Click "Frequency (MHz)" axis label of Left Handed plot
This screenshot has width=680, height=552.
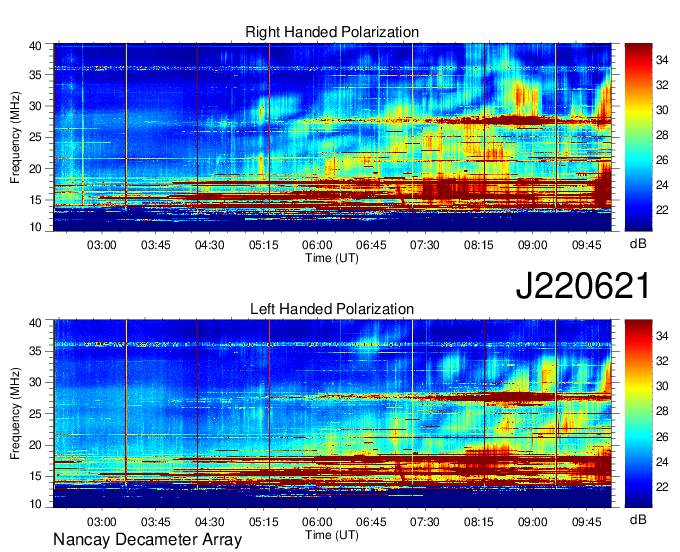(x=15, y=414)
